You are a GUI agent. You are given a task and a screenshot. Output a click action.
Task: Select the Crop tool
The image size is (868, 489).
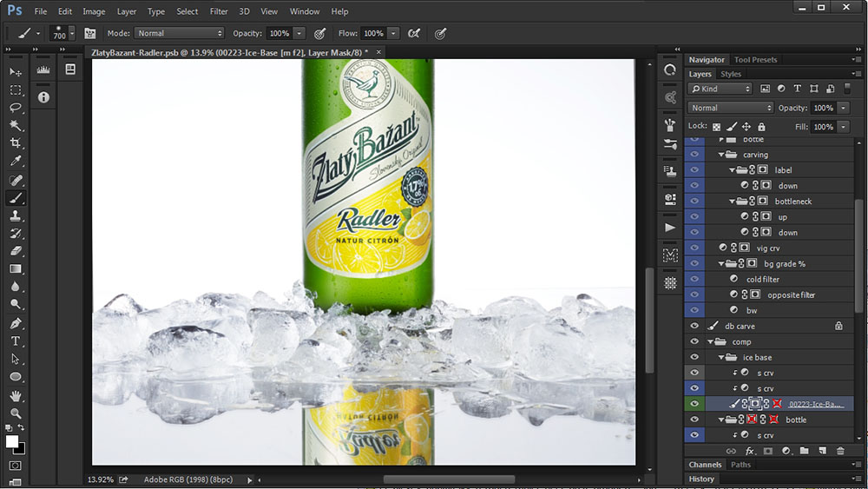point(16,143)
